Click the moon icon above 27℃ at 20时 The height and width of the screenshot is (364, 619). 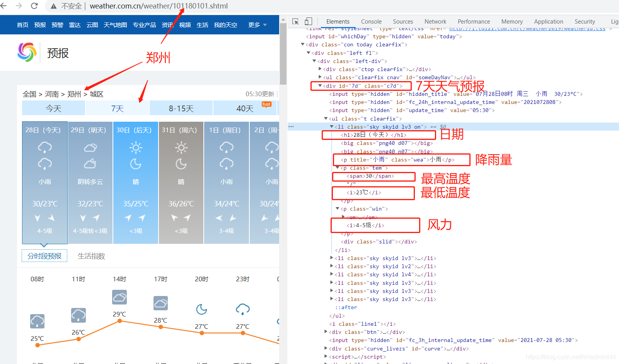click(x=201, y=309)
